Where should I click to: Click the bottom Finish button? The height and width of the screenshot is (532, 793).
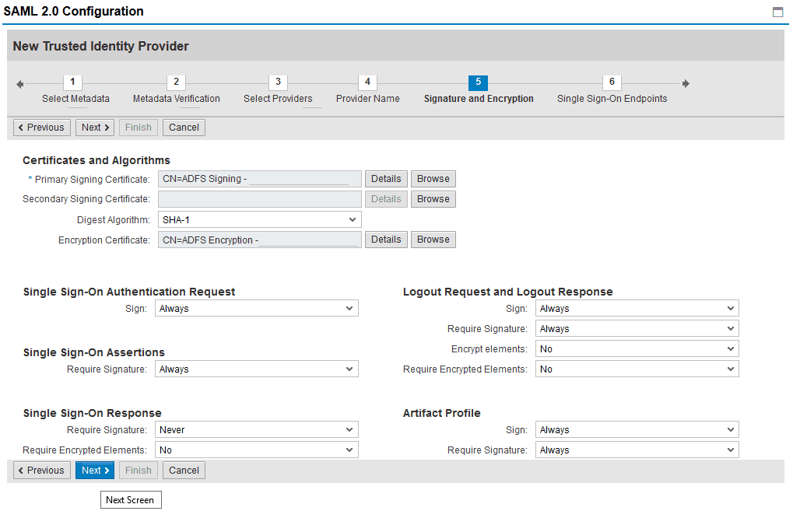(138, 471)
